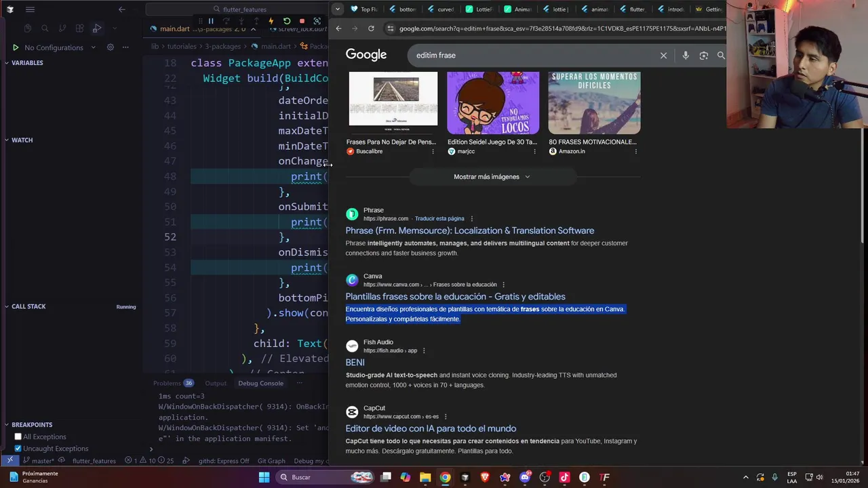The image size is (868, 488).
Task: Open the 80 FRASES MOTIVACIONALES image thumbnail
Action: pyautogui.click(x=594, y=102)
